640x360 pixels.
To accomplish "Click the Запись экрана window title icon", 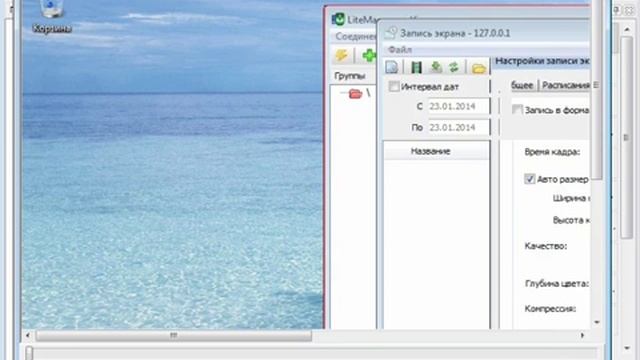I will point(391,33).
